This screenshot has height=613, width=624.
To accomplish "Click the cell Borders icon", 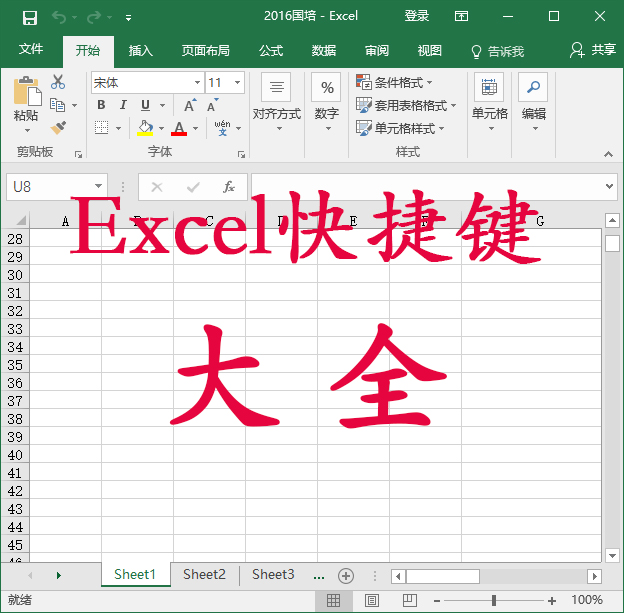I will click(101, 128).
